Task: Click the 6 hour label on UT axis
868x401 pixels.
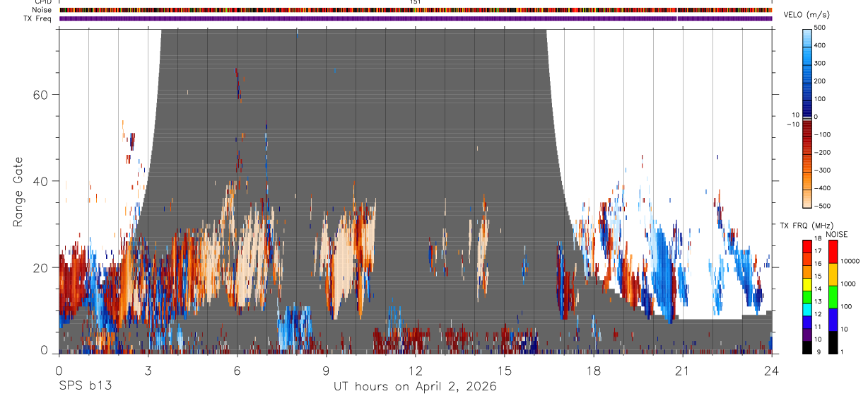Action: pos(237,369)
